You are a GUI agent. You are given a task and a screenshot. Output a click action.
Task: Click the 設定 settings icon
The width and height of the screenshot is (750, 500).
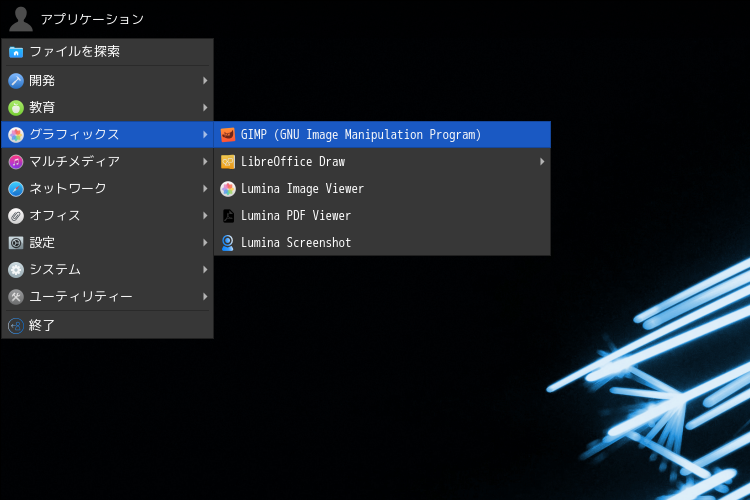tap(16, 243)
